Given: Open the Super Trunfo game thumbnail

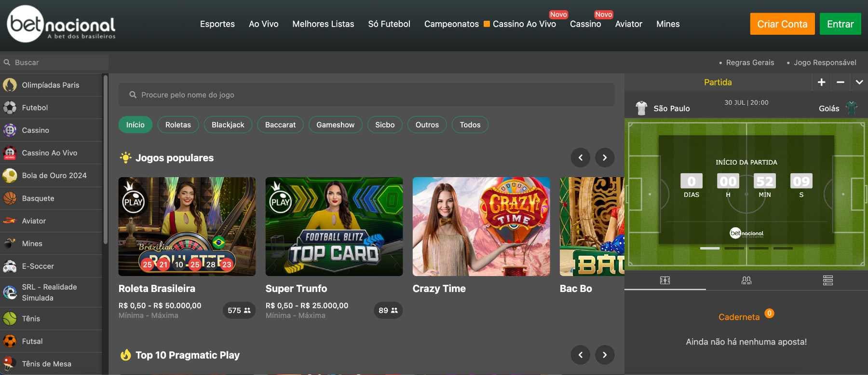Looking at the screenshot, I should (334, 226).
